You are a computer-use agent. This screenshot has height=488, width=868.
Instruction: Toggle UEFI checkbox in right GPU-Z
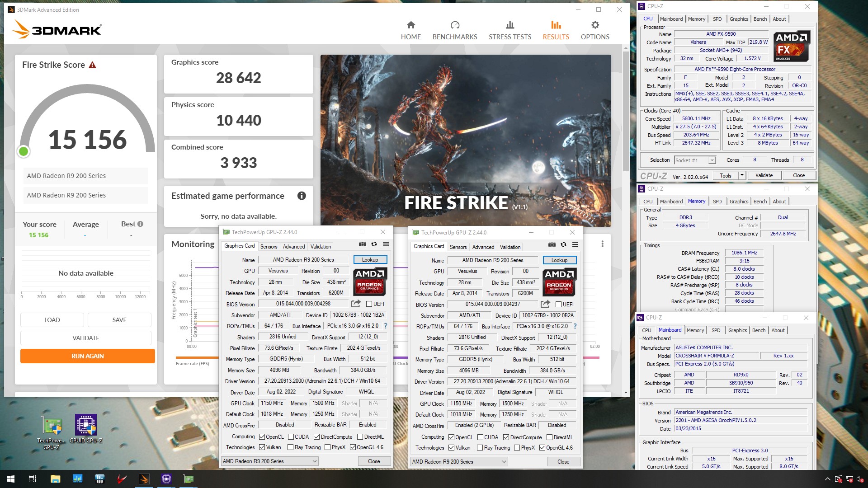pos(558,305)
